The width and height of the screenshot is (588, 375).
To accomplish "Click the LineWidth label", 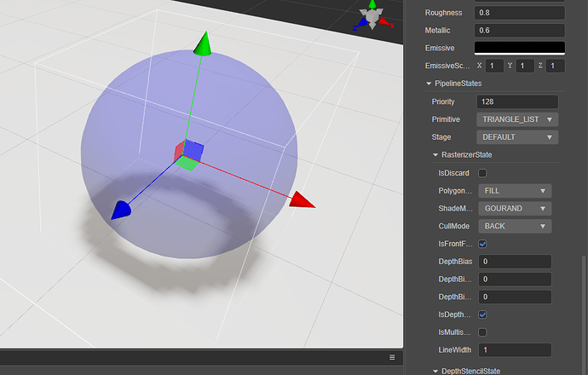I will point(454,350).
